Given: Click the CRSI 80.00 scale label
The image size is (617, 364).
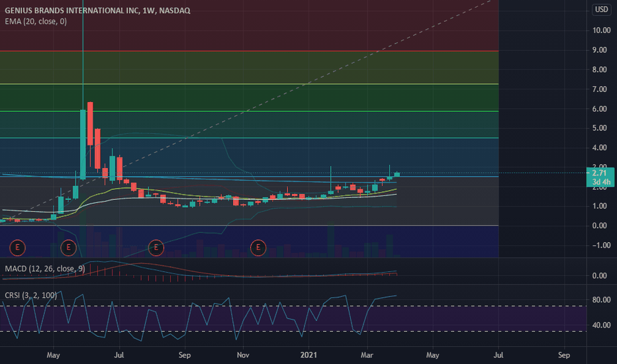Looking at the screenshot, I should tap(601, 300).
